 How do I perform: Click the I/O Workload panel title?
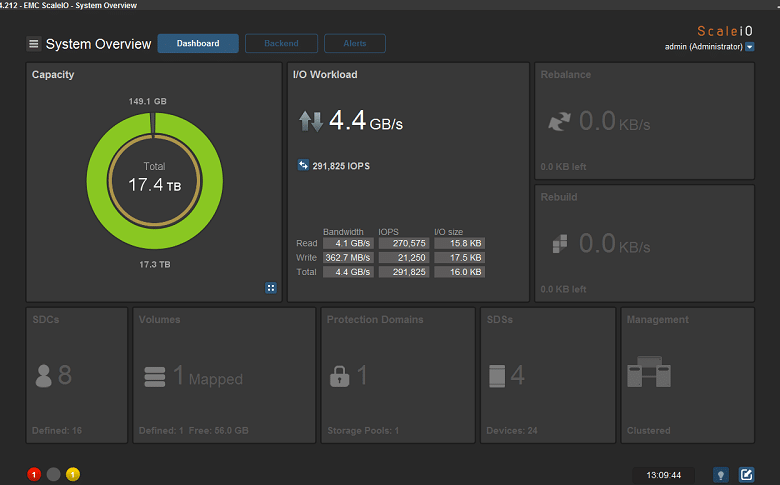[x=325, y=75]
